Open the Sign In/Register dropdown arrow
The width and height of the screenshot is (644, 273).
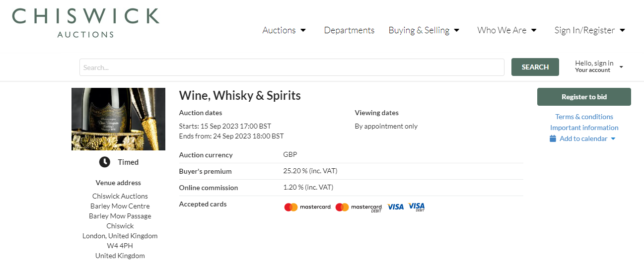tap(622, 30)
